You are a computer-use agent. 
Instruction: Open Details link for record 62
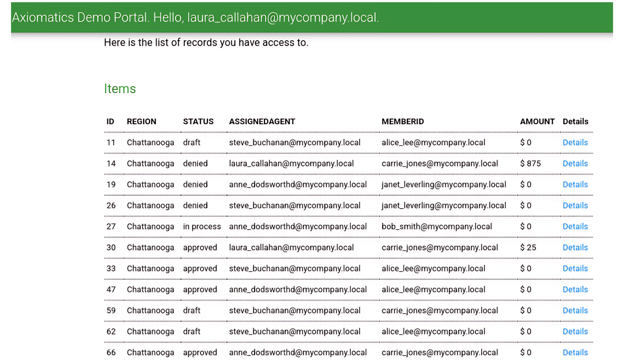[x=575, y=332]
